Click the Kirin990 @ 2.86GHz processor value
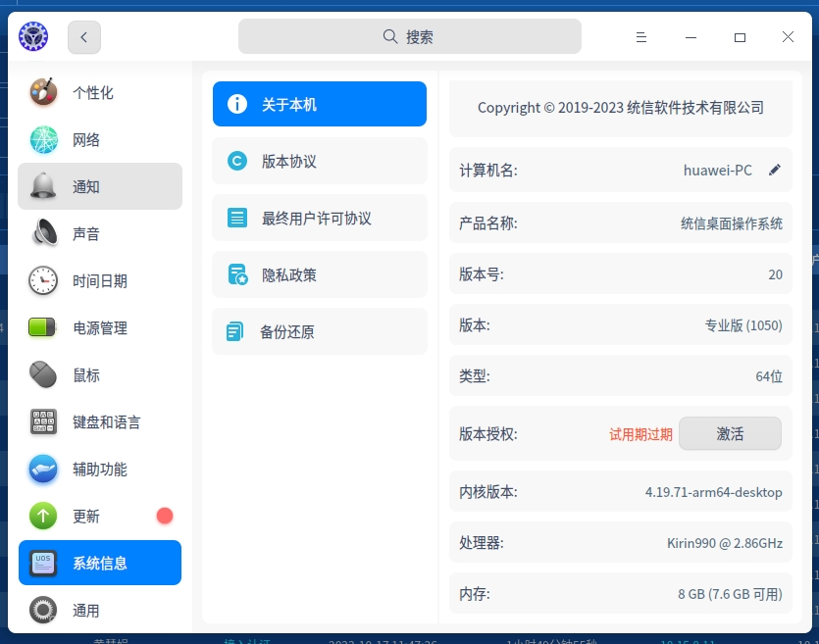The height and width of the screenshot is (644, 819). click(x=725, y=543)
